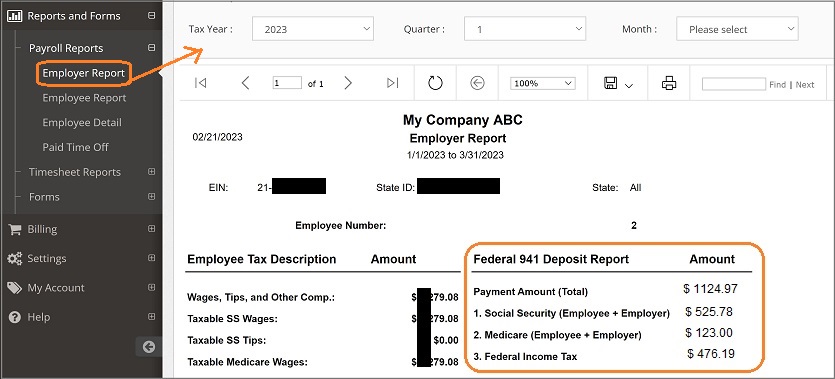This screenshot has height=379, width=835.
Task: Click the page number input field
Action: (x=287, y=84)
